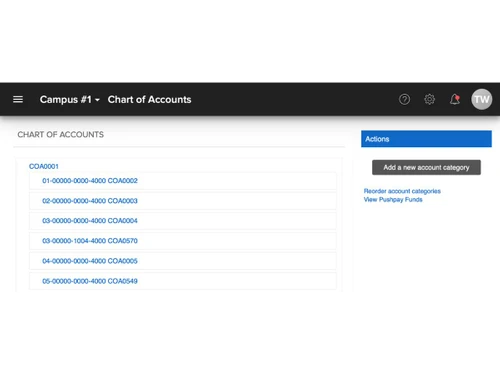This screenshot has width=500, height=375.
Task: Open the TW user avatar menu
Action: (481, 99)
